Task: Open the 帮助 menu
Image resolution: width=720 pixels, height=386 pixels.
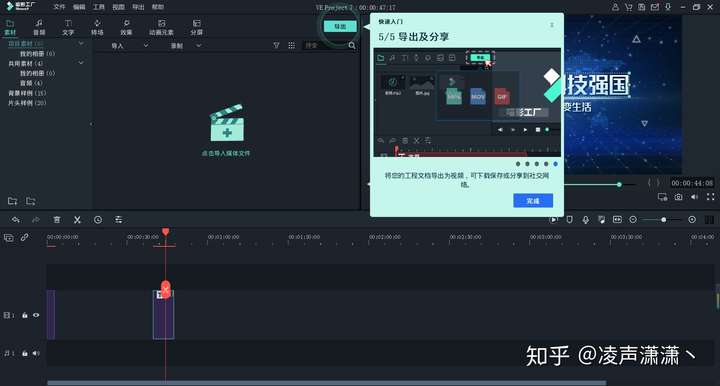Action: point(158,7)
